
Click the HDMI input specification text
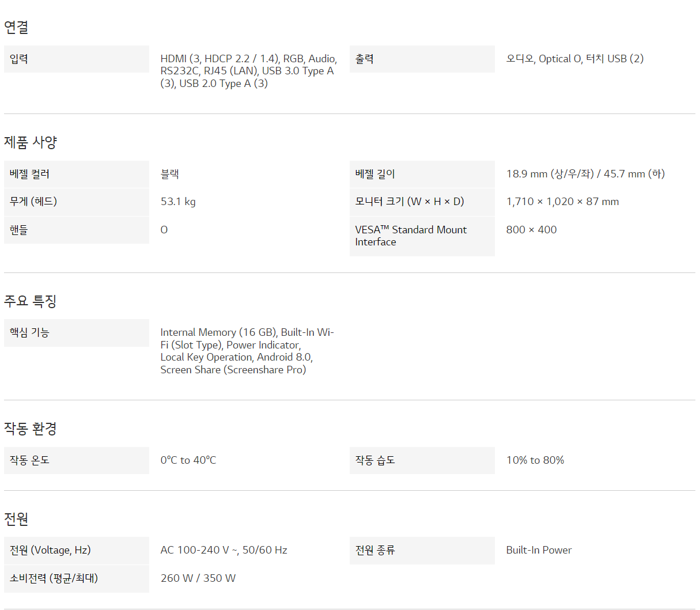(x=248, y=71)
